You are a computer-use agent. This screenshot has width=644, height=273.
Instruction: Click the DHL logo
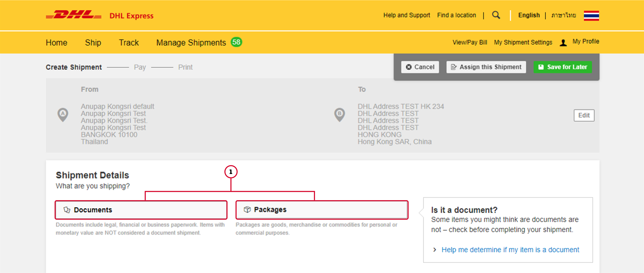[x=74, y=15]
